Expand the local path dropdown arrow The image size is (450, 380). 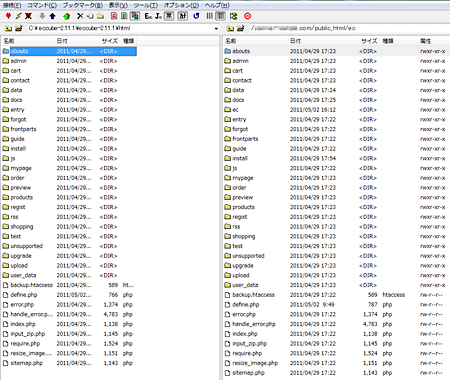216,29
